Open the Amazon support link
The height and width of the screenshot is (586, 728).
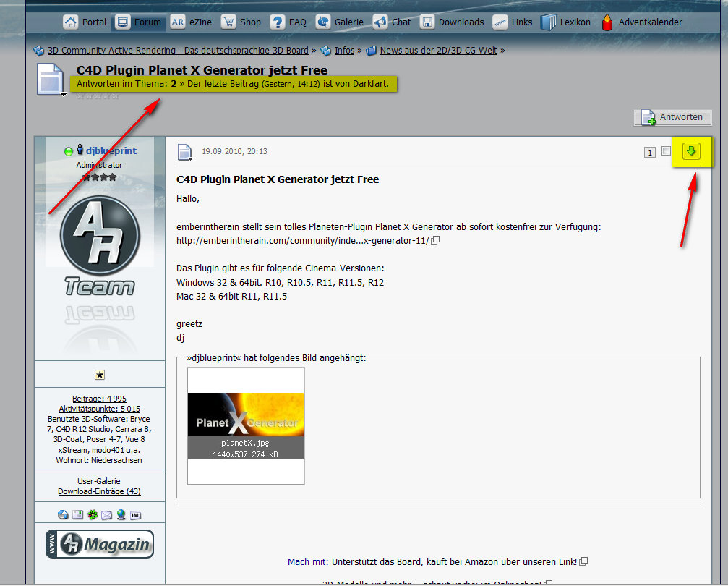tap(455, 562)
